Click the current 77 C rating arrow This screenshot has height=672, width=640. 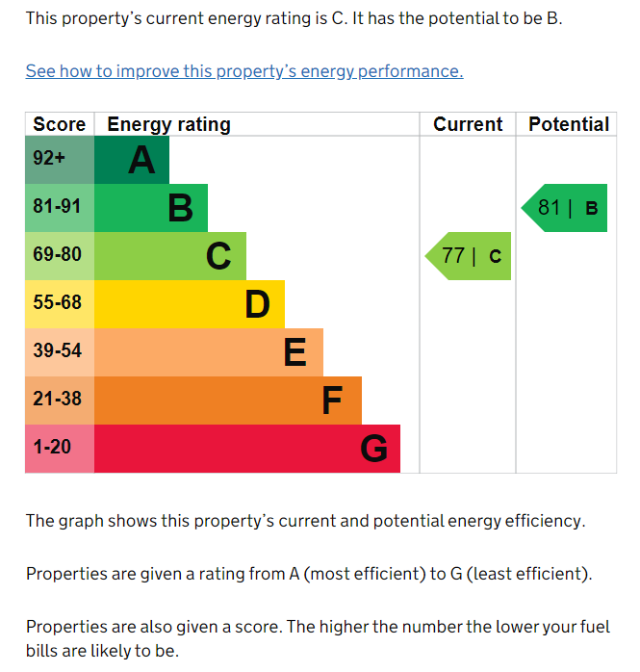pos(470,256)
